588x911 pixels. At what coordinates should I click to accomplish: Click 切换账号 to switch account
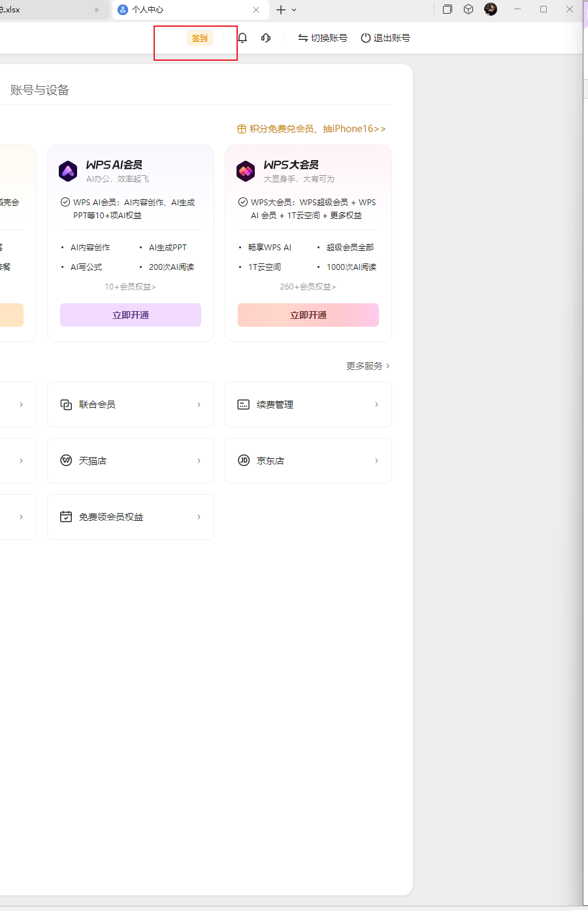point(323,38)
